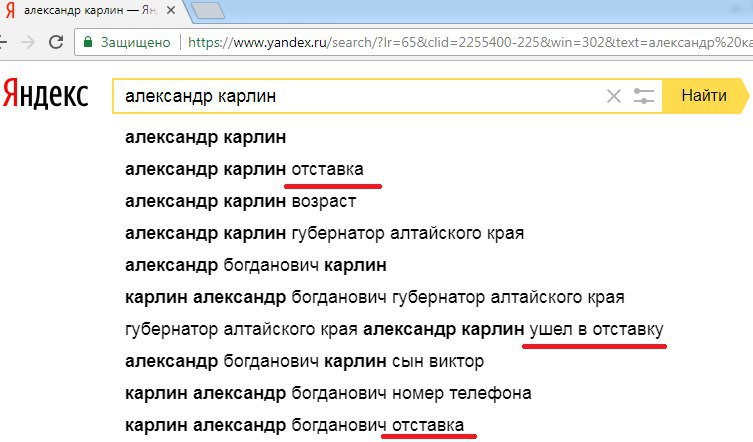This screenshot has width=753, height=442.
Task: Select 'карлин александр богданович губернатор алтайского края'
Action: pos(375,297)
